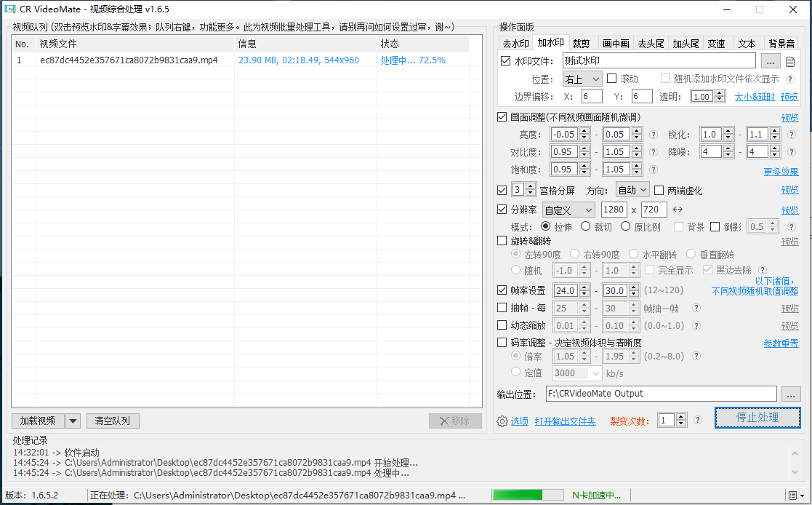Click the CR VideoMate app icon in title bar
The width and height of the screenshot is (812, 505).
click(x=10, y=9)
